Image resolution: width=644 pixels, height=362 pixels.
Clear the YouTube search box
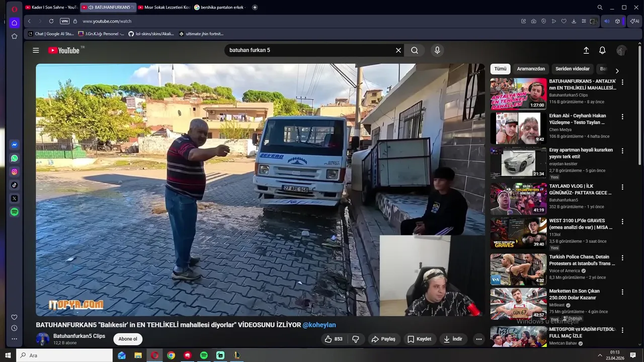click(398, 50)
